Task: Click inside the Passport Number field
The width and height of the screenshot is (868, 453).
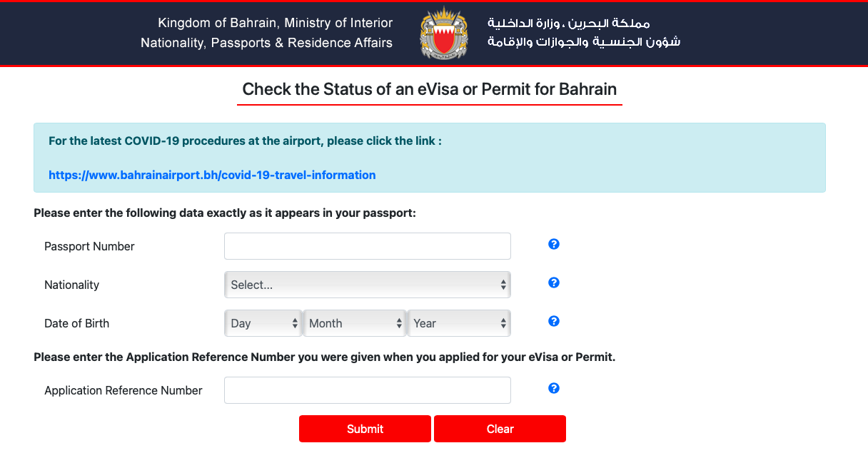Action: (367, 245)
